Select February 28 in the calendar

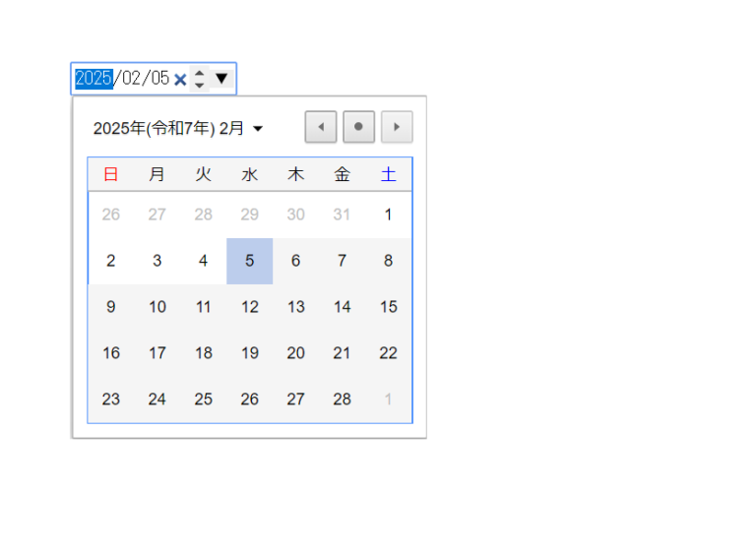coord(343,400)
